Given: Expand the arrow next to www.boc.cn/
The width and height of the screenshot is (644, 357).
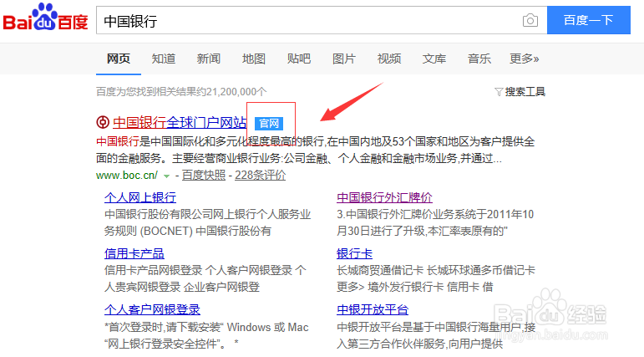Looking at the screenshot, I should (x=166, y=176).
